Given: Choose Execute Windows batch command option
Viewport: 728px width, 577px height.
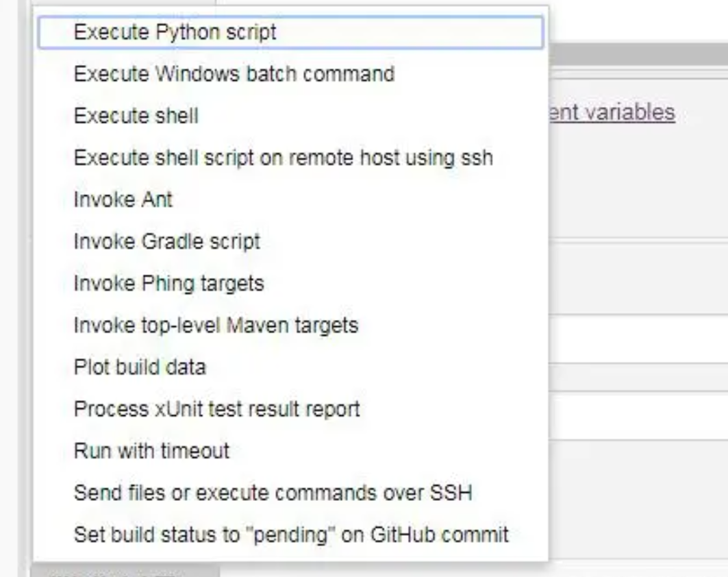Looking at the screenshot, I should [234, 74].
